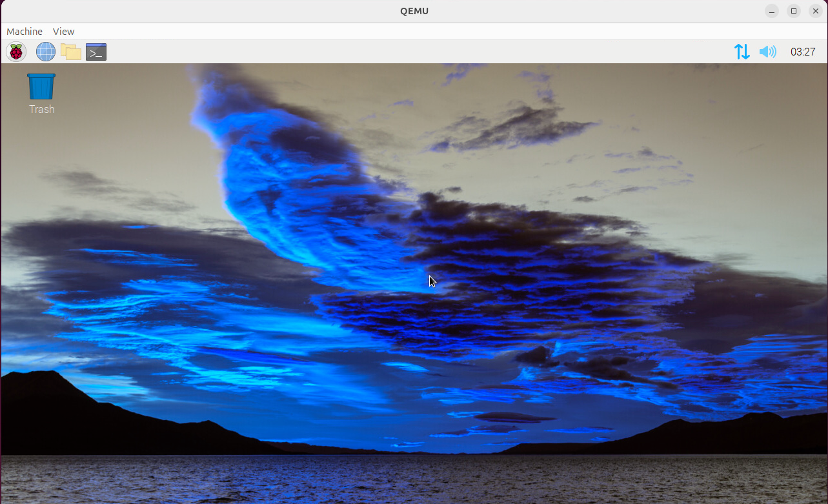Open the File Manager folders icon
This screenshot has width=828, height=504.
[x=71, y=52]
